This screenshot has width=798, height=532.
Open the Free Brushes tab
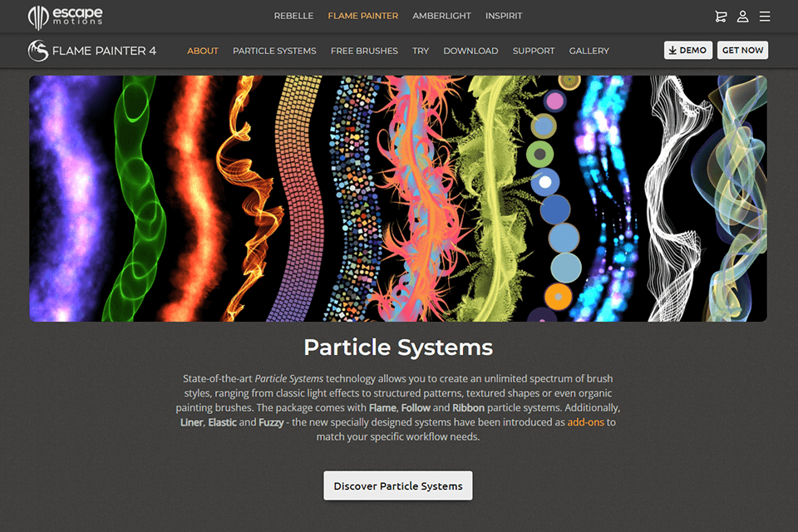(x=364, y=51)
